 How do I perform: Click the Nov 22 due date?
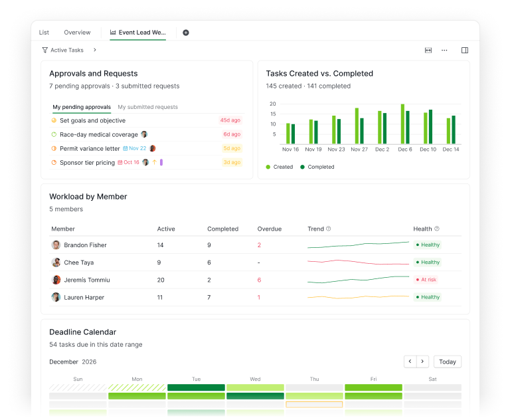[135, 148]
